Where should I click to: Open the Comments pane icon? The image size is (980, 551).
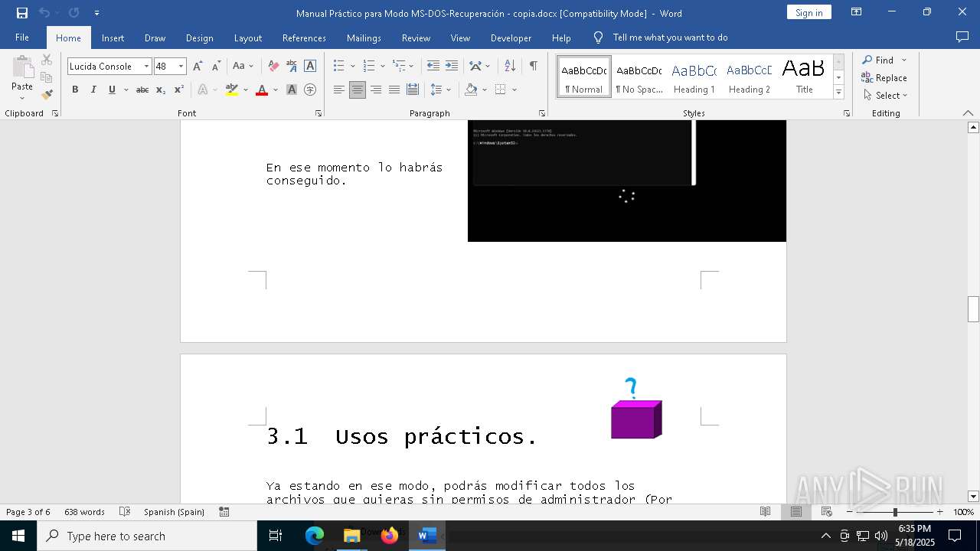962,37
